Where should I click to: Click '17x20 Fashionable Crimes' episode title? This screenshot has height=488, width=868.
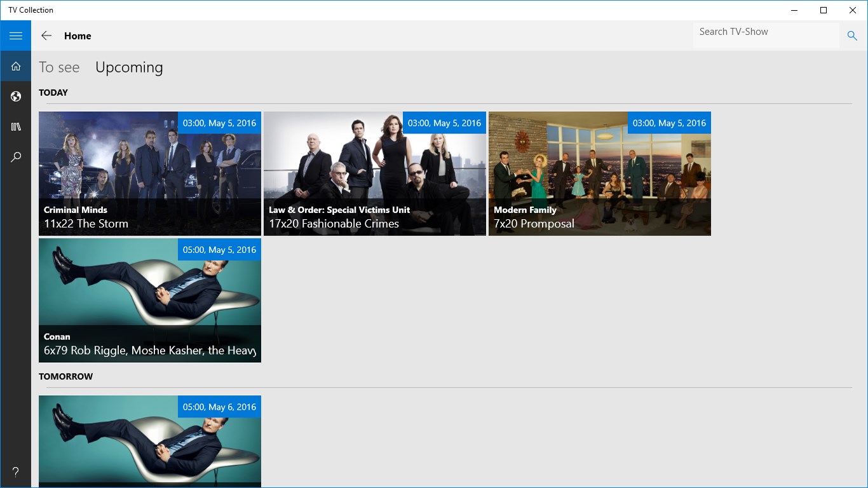click(x=334, y=224)
